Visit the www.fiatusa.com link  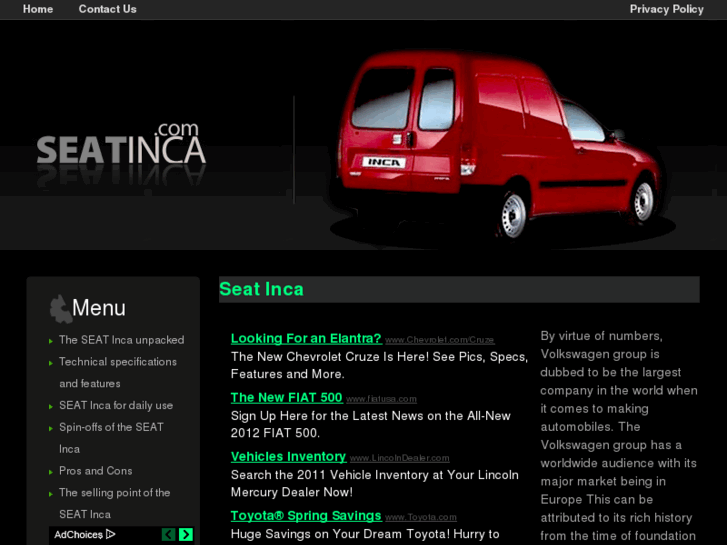[381, 399]
